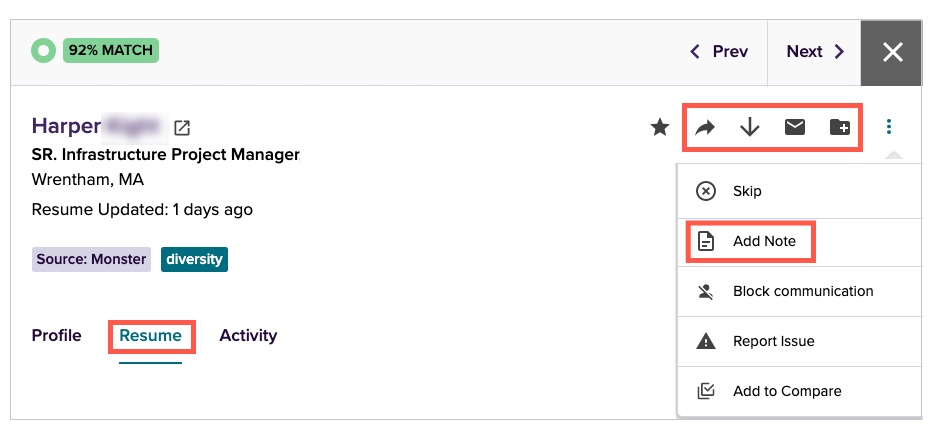
Task: Star this candidate as favorite
Action: point(660,127)
